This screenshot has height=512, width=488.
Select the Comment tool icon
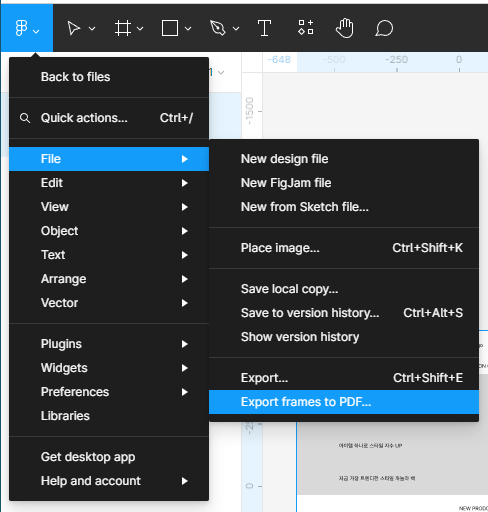coord(384,28)
